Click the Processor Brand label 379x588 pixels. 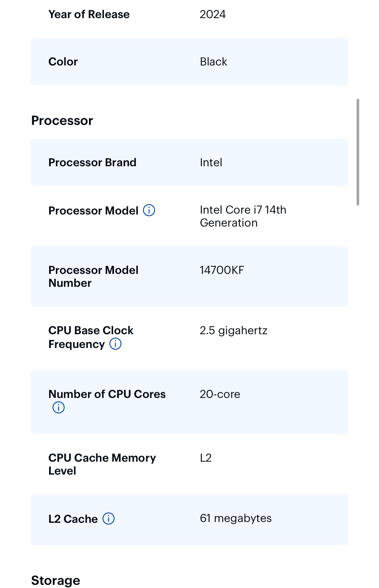click(92, 163)
